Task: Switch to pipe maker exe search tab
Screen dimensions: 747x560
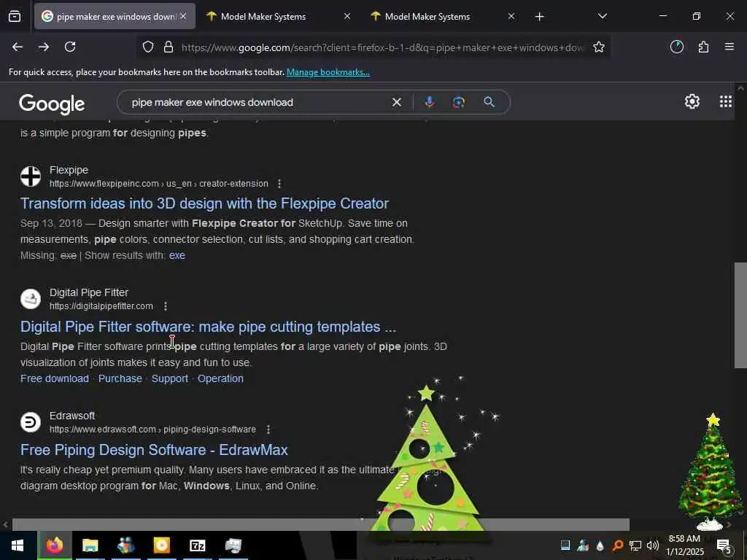Action: (115, 16)
